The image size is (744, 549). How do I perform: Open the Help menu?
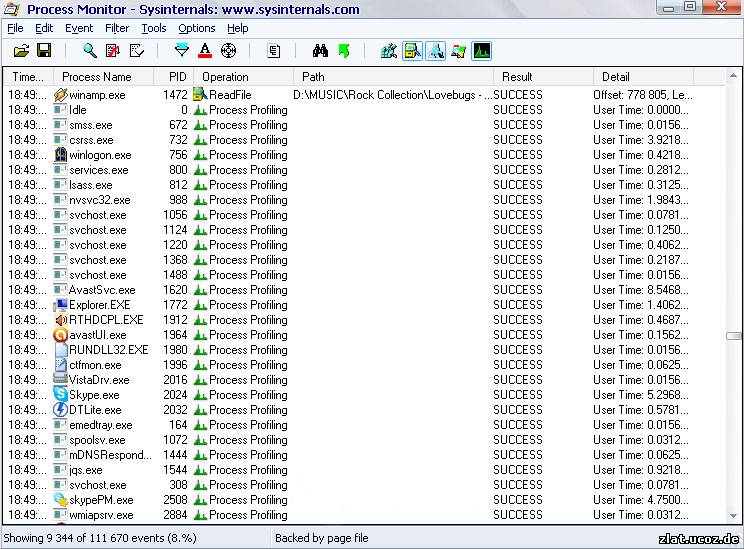(x=238, y=28)
